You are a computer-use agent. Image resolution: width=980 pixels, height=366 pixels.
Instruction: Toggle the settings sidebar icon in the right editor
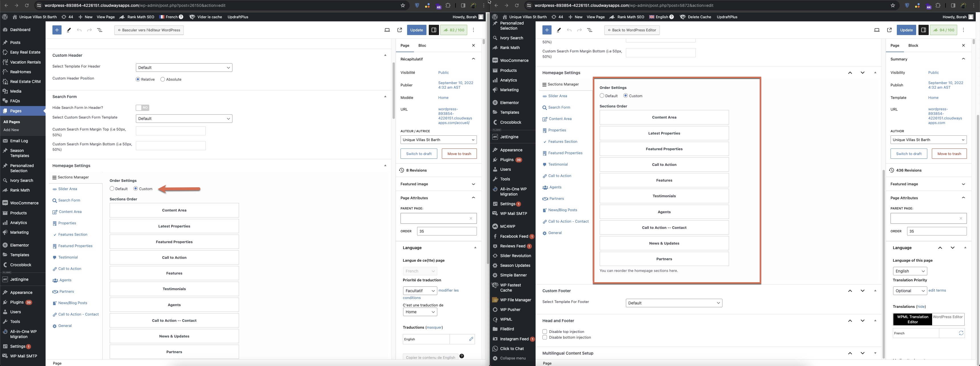[x=923, y=30]
